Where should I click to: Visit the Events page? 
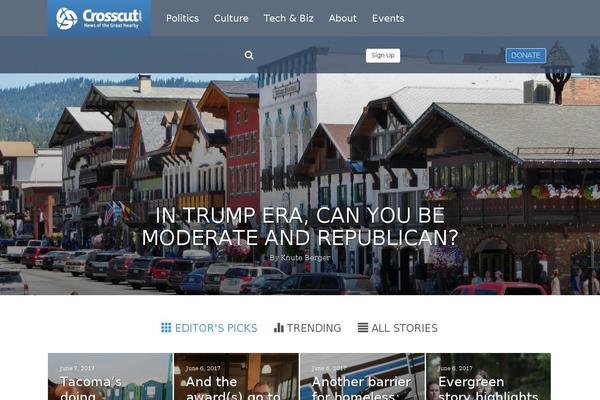388,18
